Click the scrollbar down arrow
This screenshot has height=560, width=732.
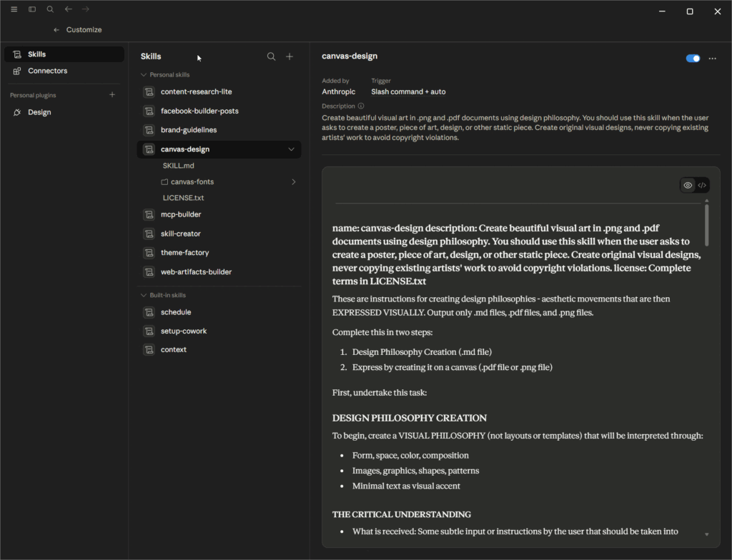coord(707,535)
